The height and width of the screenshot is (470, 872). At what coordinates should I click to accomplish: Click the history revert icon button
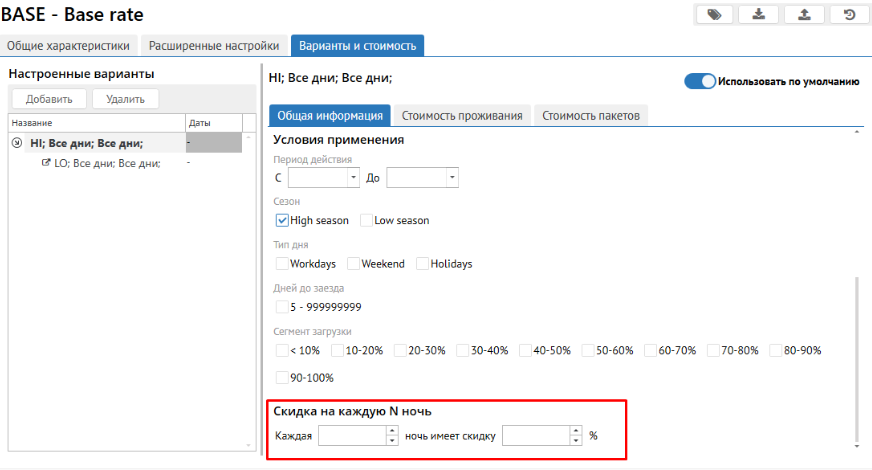point(849,14)
